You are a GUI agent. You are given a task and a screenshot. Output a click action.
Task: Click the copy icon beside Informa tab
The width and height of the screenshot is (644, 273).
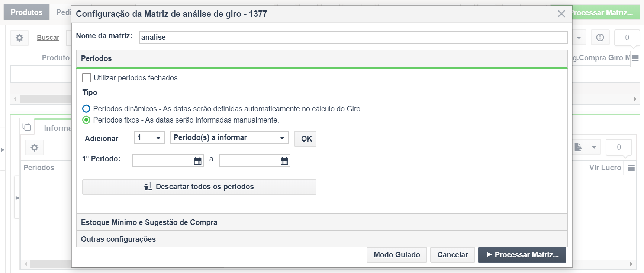27,127
